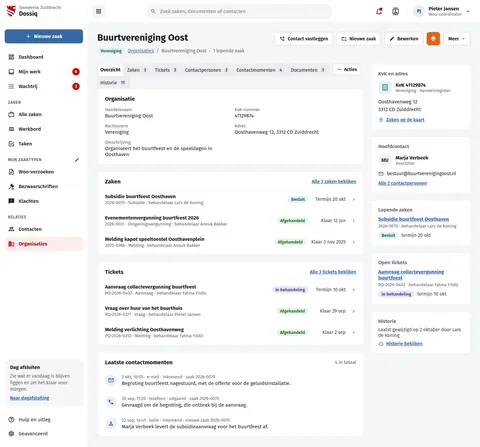Image resolution: width=480 pixels, height=447 pixels.
Task: Switch to the Zaken tab
Action: tap(136, 70)
